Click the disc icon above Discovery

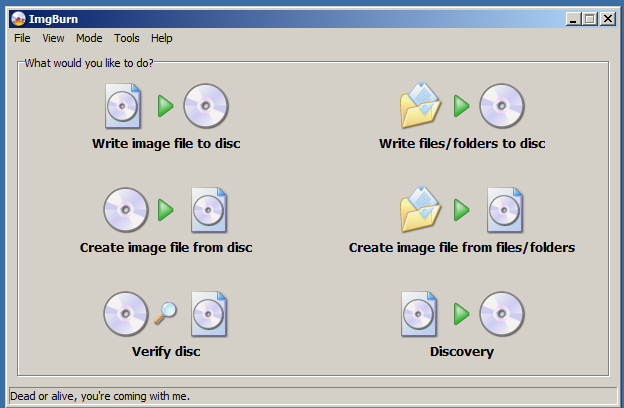[x=502, y=314]
